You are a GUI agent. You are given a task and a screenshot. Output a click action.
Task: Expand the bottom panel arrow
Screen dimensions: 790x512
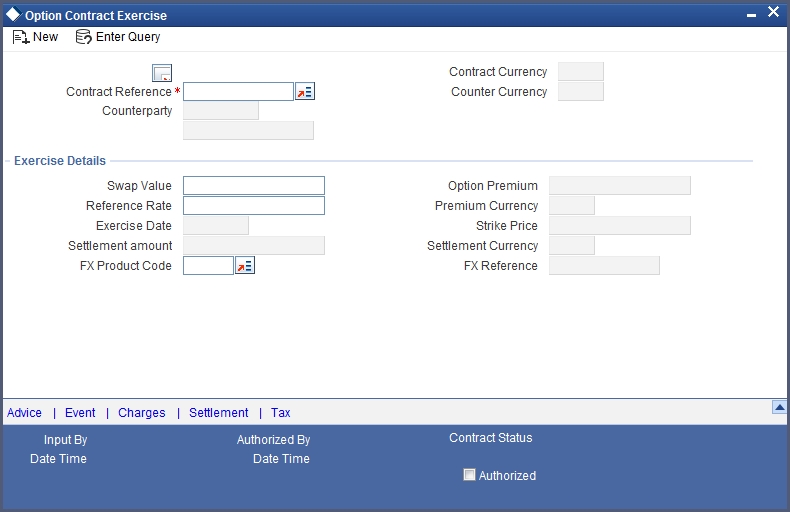coord(779,407)
